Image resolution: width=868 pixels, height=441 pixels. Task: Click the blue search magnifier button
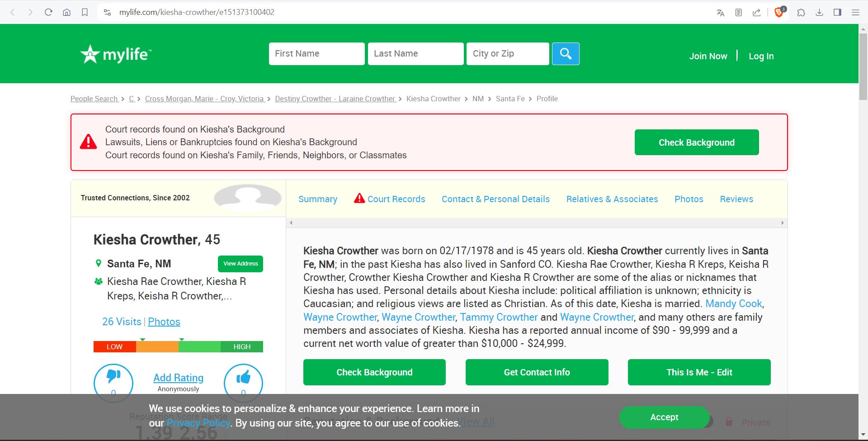point(566,54)
